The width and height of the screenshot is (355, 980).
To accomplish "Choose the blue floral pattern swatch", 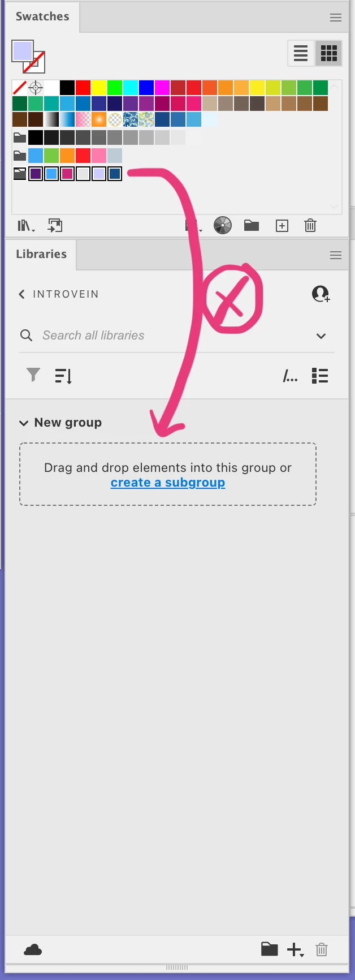I will pyautogui.click(x=131, y=119).
